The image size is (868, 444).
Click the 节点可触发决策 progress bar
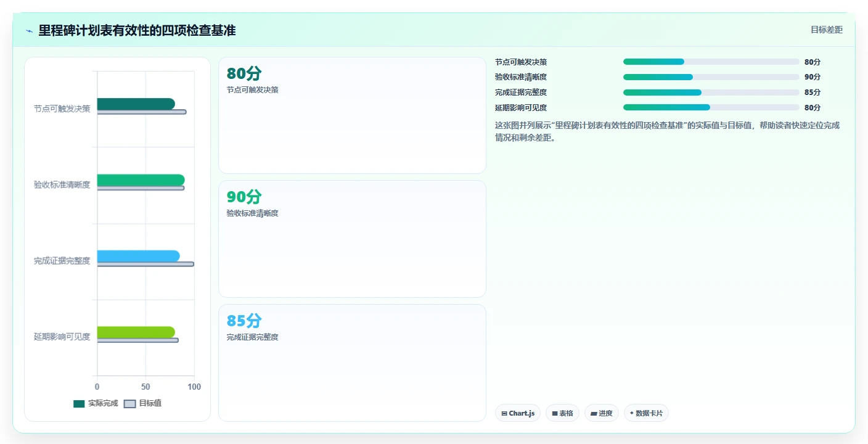coord(711,62)
